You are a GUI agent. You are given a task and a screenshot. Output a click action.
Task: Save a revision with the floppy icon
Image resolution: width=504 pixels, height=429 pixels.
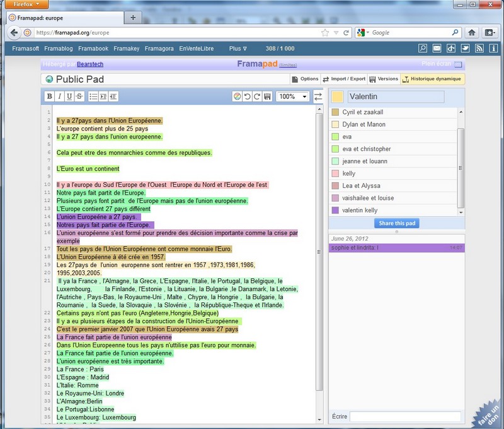[x=267, y=96]
